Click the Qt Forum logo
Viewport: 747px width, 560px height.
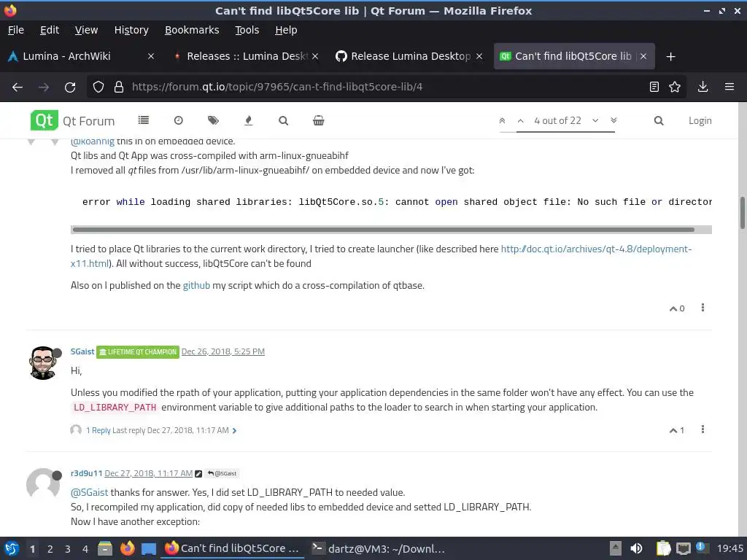click(44, 120)
